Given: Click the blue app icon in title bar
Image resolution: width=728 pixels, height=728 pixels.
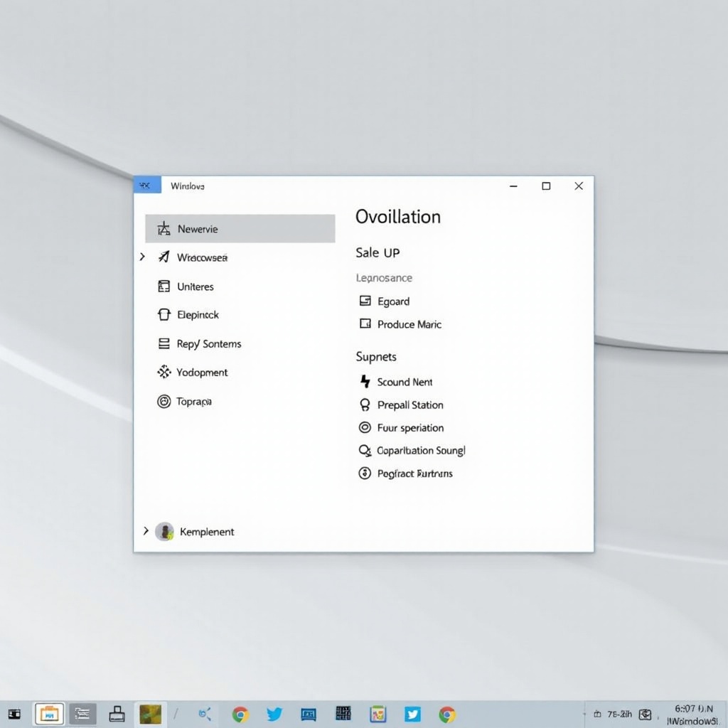Looking at the screenshot, I should pos(147,186).
